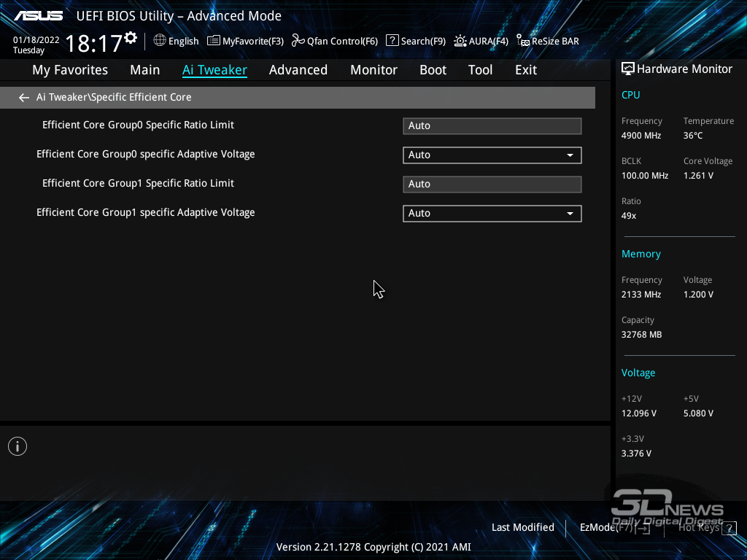
Task: Click the Qfan Control fan icon
Action: [x=298, y=41]
